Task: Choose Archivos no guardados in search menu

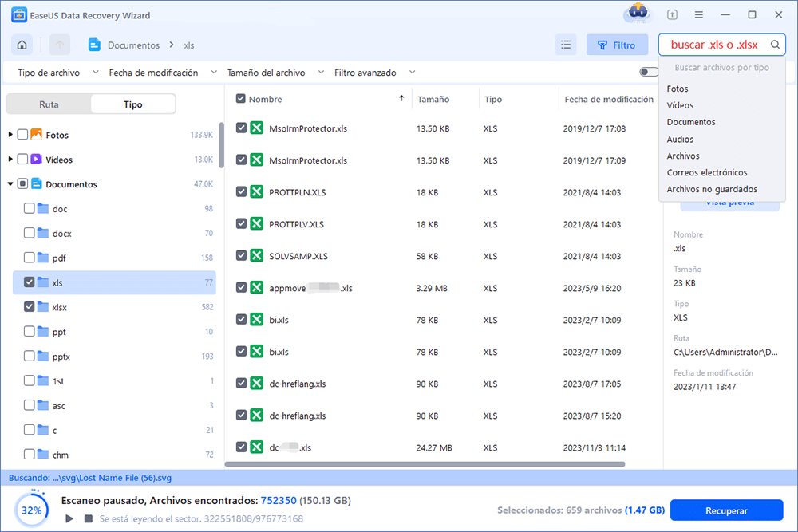Action: tap(712, 189)
